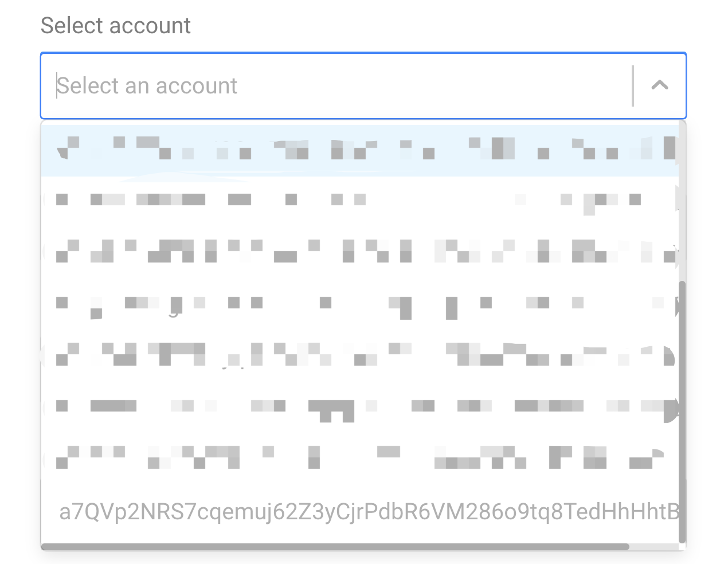This screenshot has width=728, height=564.
Task: Collapse the account dropdown with the up chevron
Action: coord(660,85)
